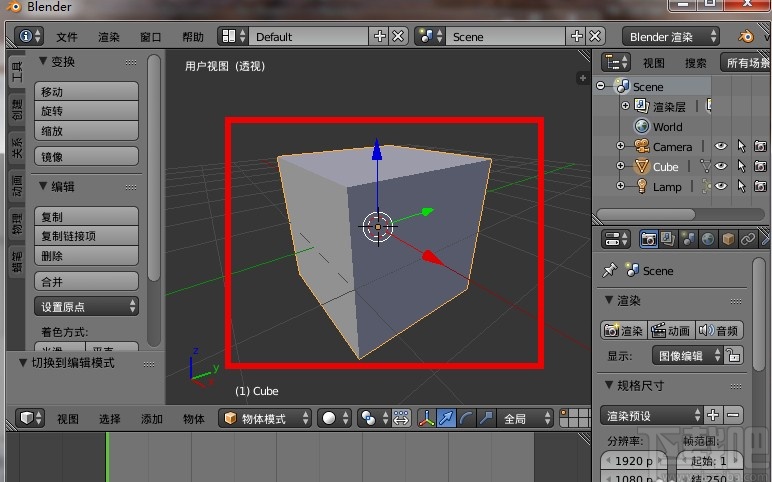Click the 移动 button

coord(86,92)
